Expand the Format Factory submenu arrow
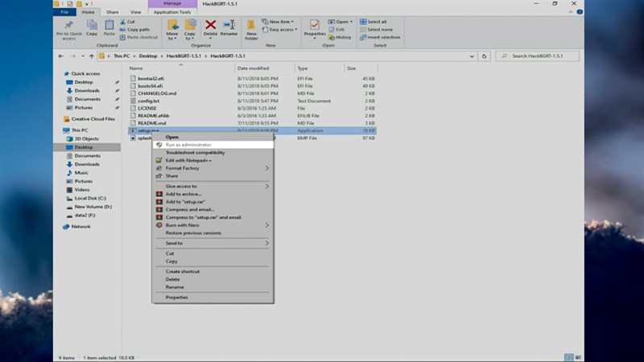The width and height of the screenshot is (644, 362). [267, 168]
